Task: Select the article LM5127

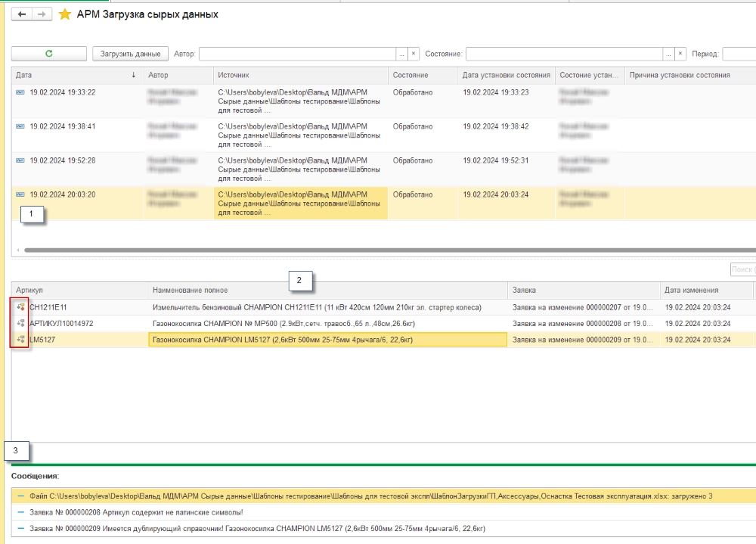Action: point(42,340)
